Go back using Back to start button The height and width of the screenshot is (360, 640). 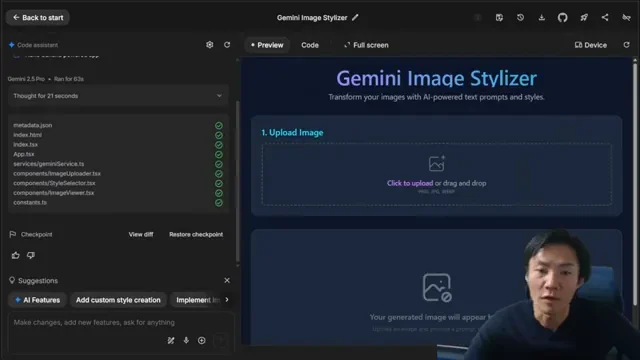[x=38, y=18]
